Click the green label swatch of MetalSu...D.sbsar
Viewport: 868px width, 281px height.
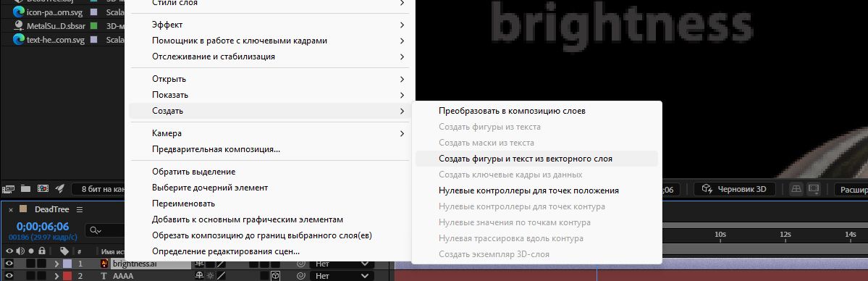pos(93,25)
